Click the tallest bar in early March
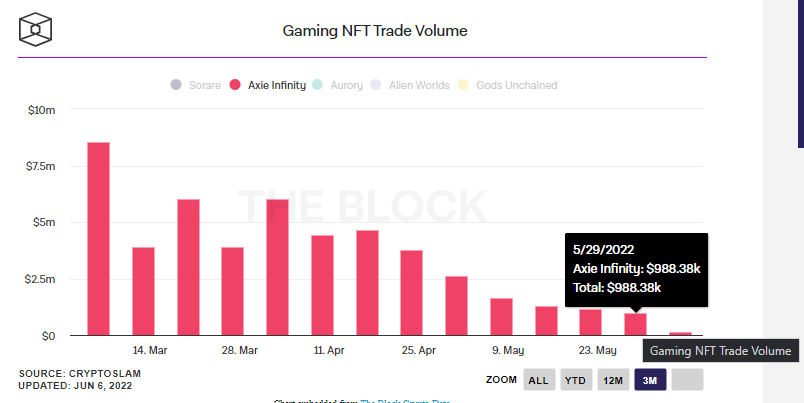804x403 pixels. (x=98, y=238)
